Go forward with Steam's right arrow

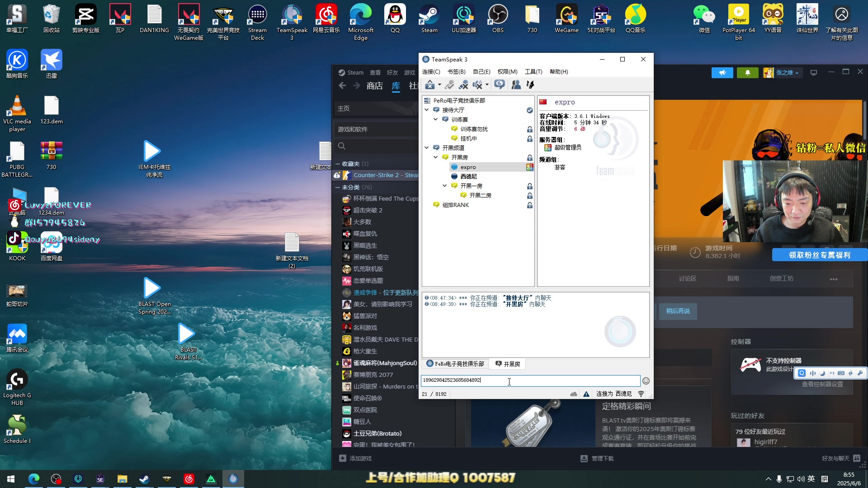[x=357, y=86]
